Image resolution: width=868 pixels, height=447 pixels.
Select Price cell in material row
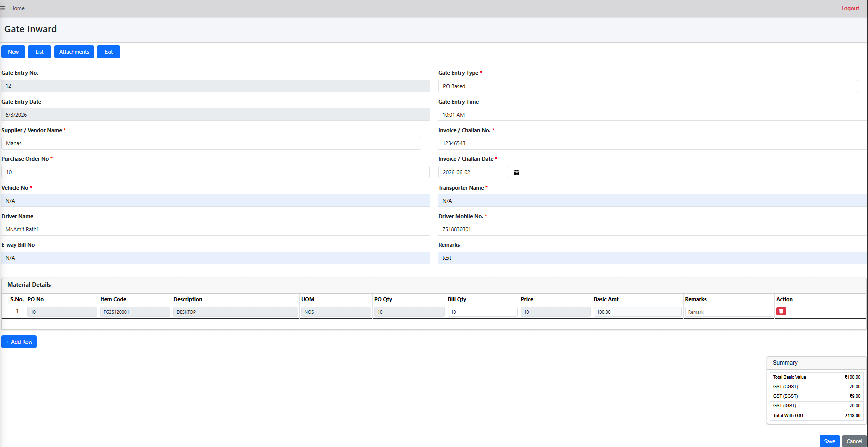[556, 312]
